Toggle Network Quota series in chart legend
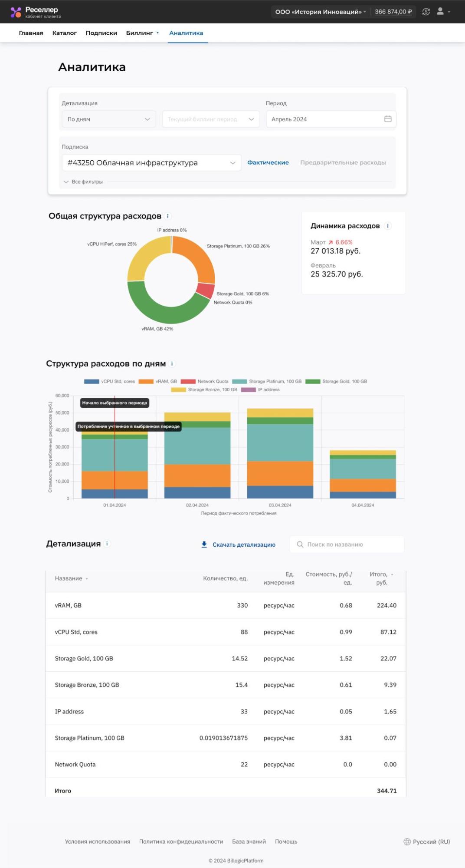The image size is (465, 868). [x=204, y=381]
